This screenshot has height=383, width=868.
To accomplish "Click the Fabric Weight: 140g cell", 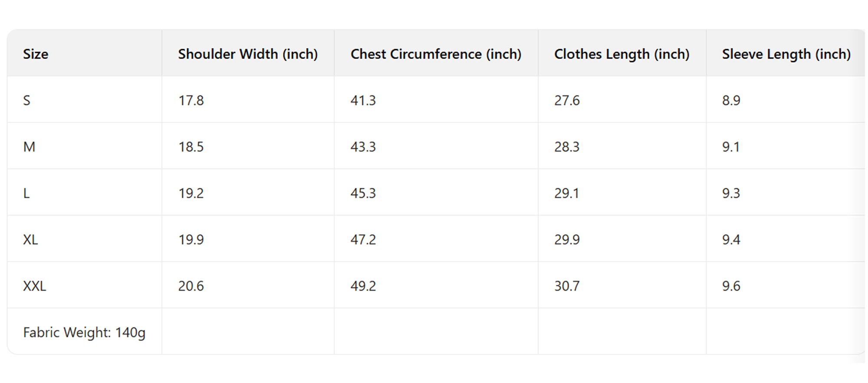I will (84, 333).
